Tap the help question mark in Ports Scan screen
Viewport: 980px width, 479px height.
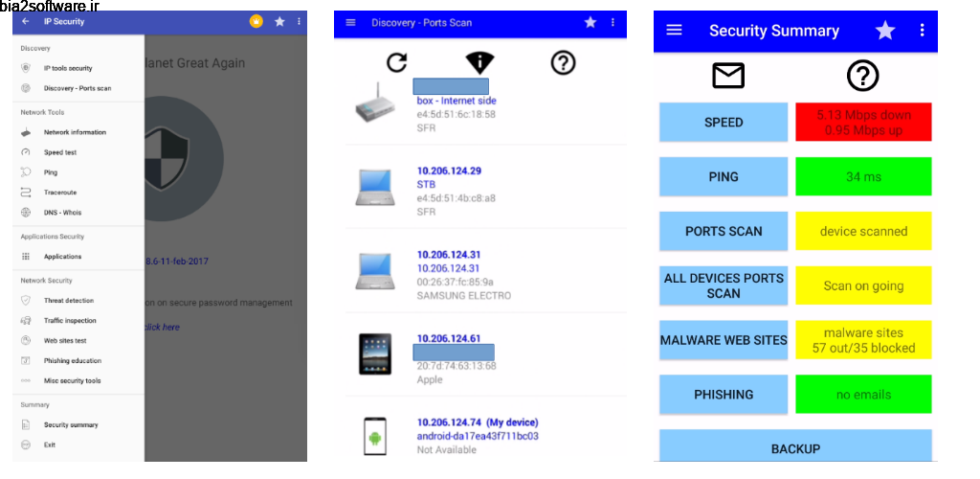[x=563, y=62]
